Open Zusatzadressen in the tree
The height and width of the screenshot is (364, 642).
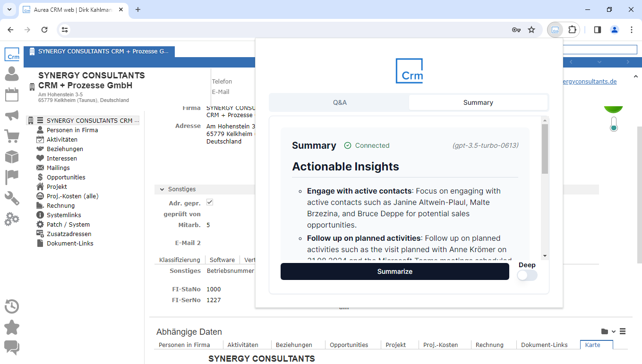tap(69, 234)
